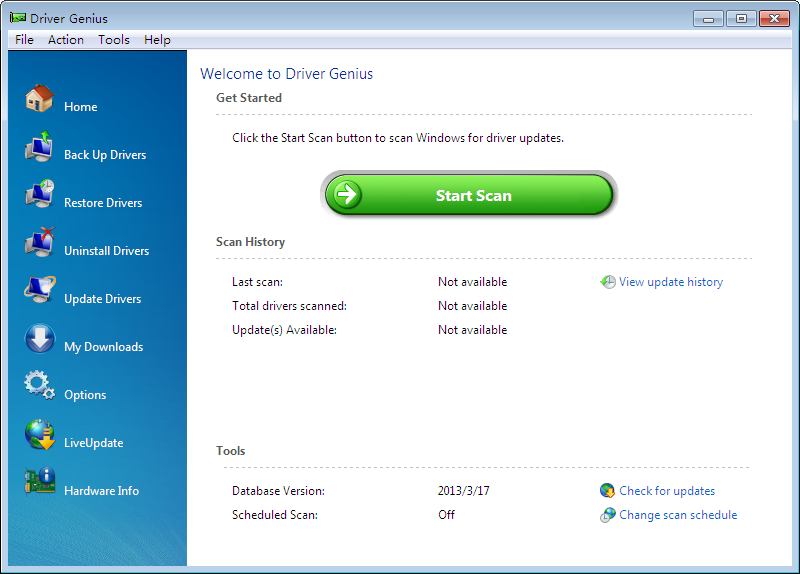Maximize the Driver Genius window
The height and width of the screenshot is (574, 800).
pyautogui.click(x=741, y=19)
